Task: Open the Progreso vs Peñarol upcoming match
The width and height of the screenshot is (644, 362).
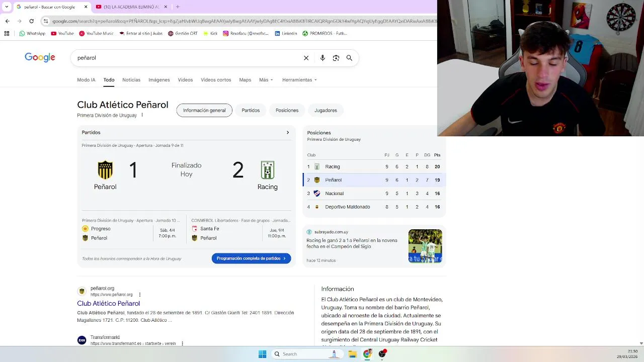Action: tap(131, 230)
